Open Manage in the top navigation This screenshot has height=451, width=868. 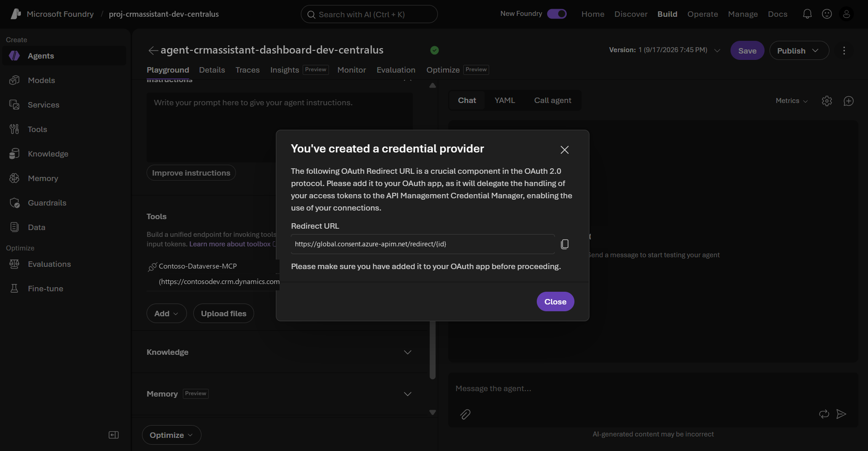click(x=743, y=14)
